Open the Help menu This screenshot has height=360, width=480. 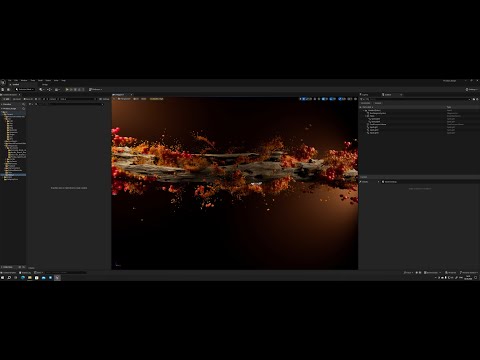[63, 80]
